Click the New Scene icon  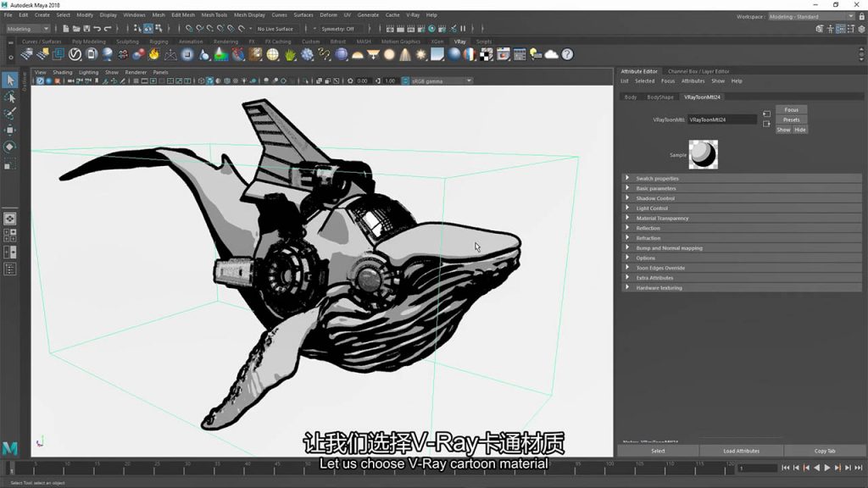pyautogui.click(x=66, y=29)
